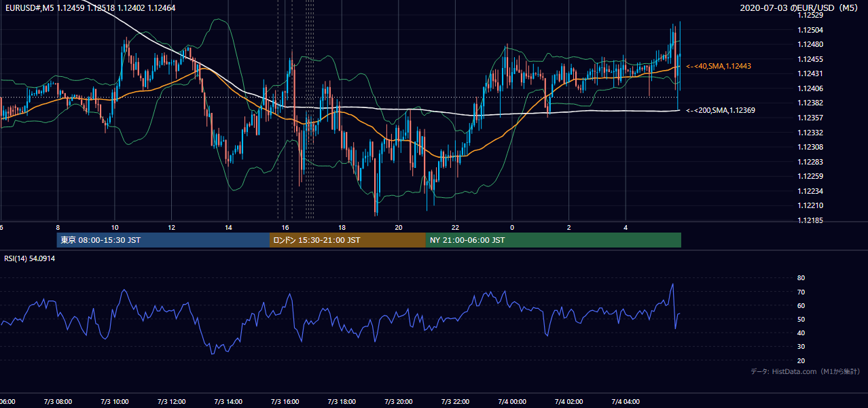Click the 1.12259 price axis label

click(810, 176)
